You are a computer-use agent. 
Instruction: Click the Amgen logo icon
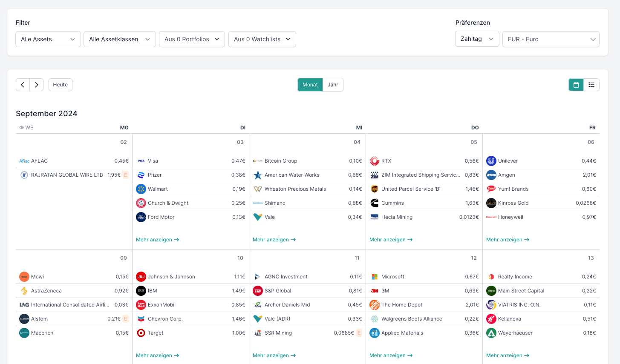pyautogui.click(x=491, y=175)
